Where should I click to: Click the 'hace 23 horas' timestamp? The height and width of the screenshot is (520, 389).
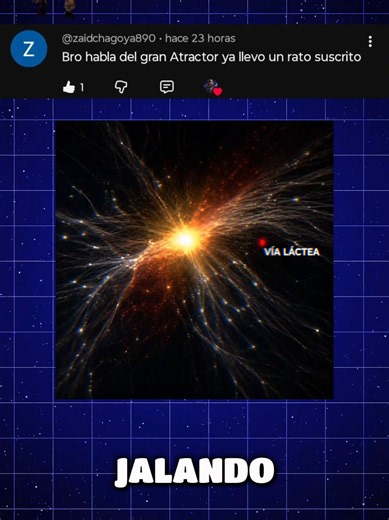click(x=200, y=38)
